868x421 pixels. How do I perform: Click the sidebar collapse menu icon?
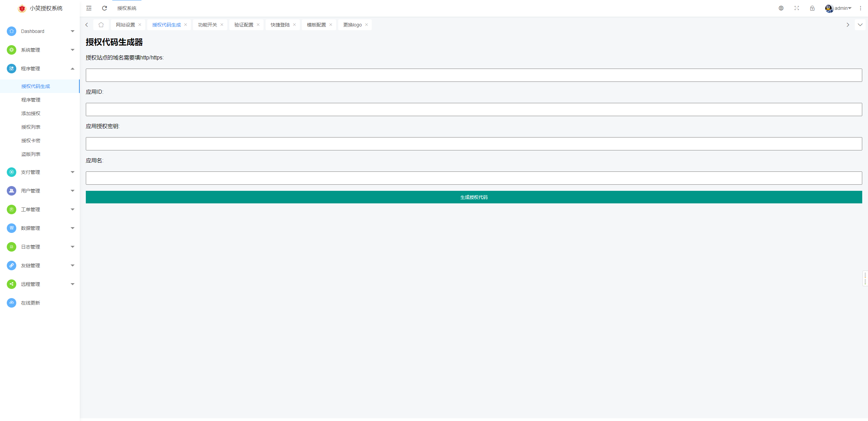pos(89,8)
